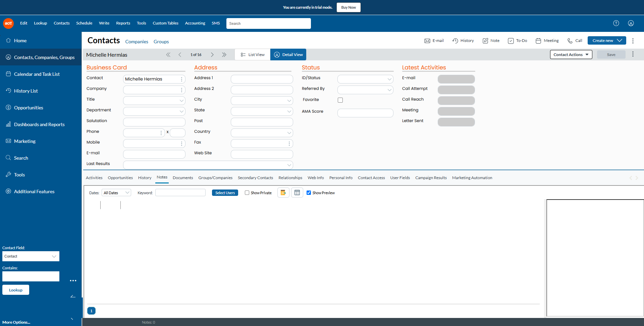Open the column chooser icon in Notes
This screenshot has height=326, width=644.
[x=297, y=193]
